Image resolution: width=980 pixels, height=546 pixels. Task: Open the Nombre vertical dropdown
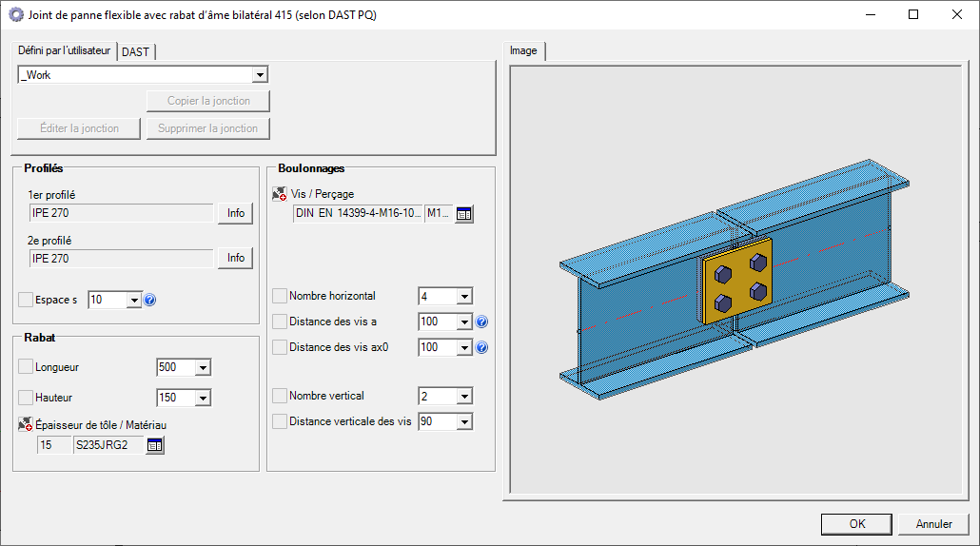[464, 396]
